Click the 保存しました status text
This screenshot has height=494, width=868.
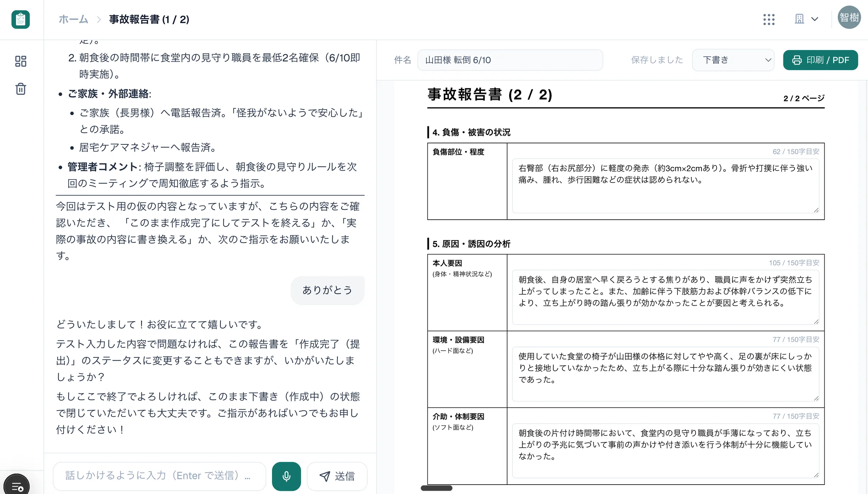click(657, 60)
